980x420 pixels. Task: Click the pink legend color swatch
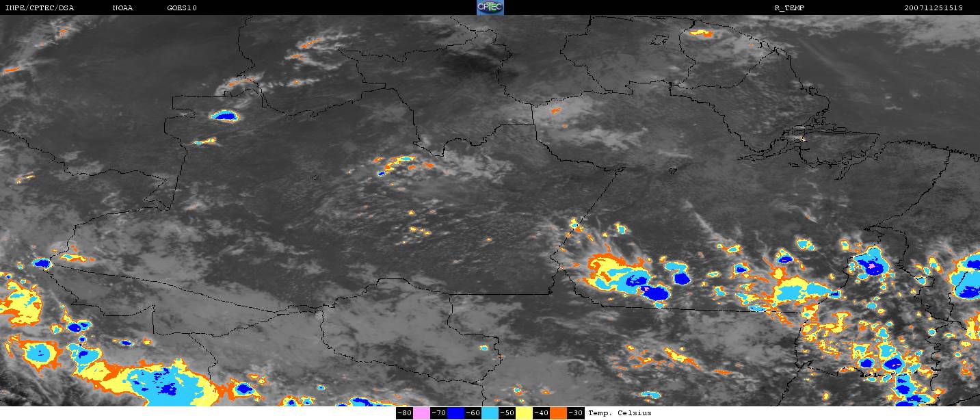pyautogui.click(x=421, y=413)
